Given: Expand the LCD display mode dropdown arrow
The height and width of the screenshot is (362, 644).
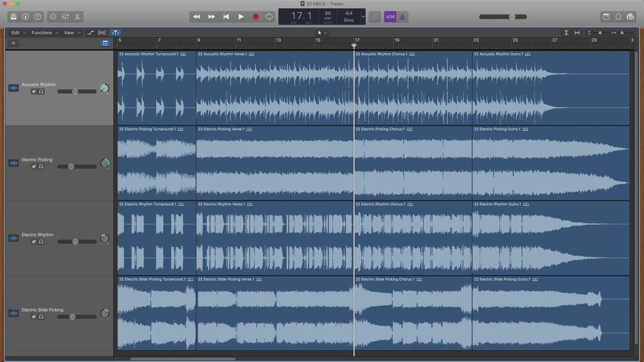Looking at the screenshot, I should 363,17.
